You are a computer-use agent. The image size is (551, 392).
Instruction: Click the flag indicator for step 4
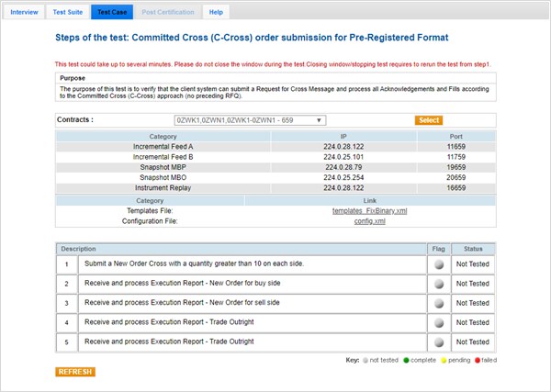point(438,322)
